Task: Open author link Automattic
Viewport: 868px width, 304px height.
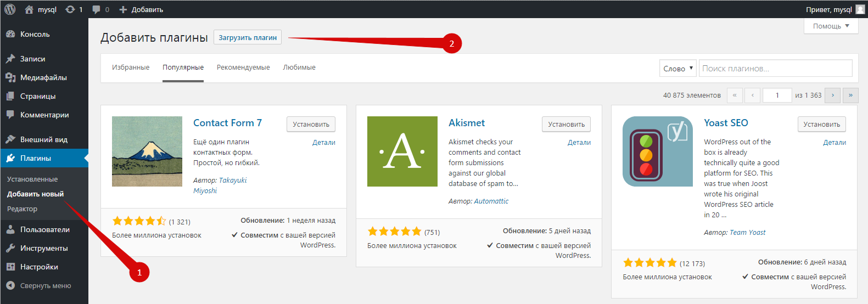Action: (x=491, y=201)
